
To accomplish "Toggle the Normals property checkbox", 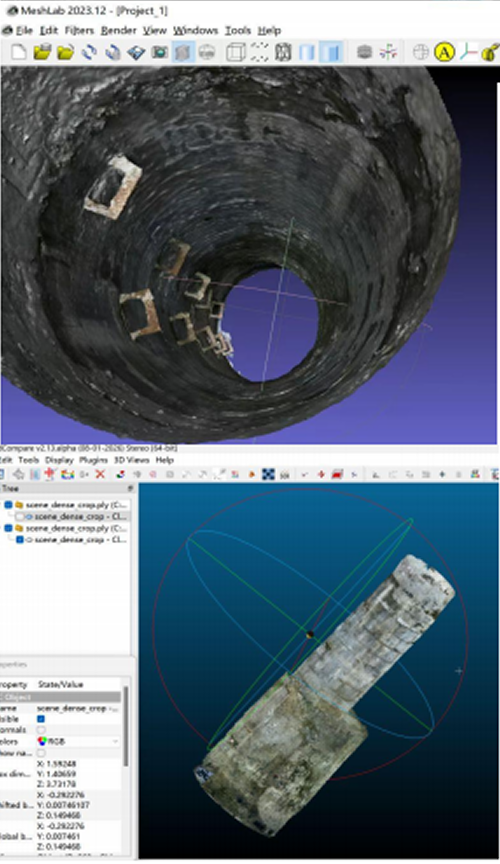I will point(41,730).
